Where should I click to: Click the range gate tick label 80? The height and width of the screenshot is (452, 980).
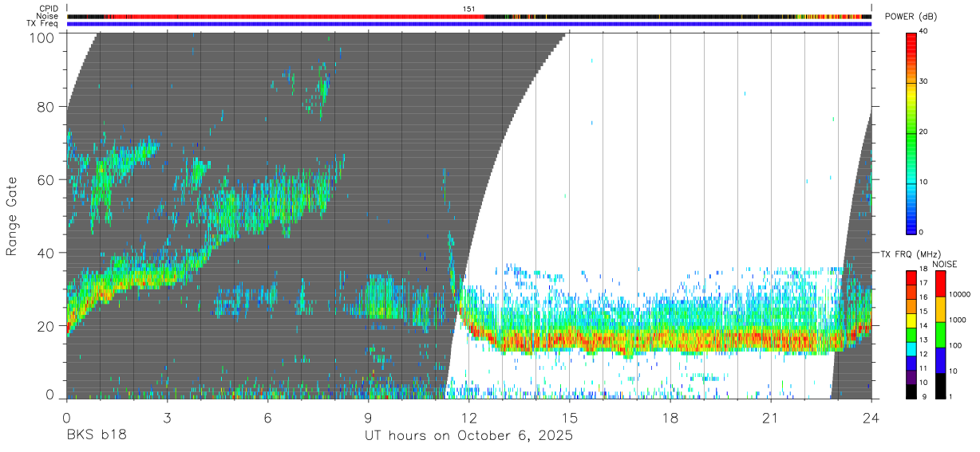(x=46, y=107)
